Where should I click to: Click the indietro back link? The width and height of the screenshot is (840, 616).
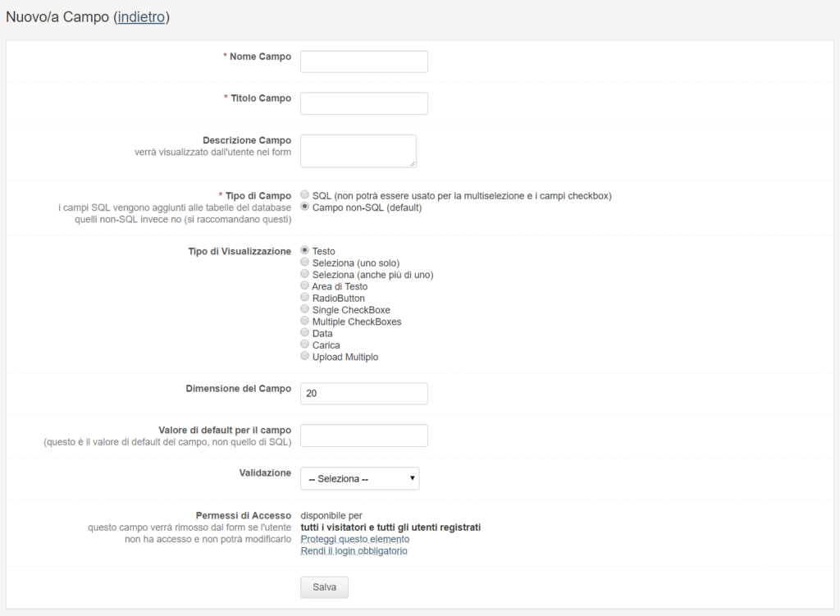143,17
